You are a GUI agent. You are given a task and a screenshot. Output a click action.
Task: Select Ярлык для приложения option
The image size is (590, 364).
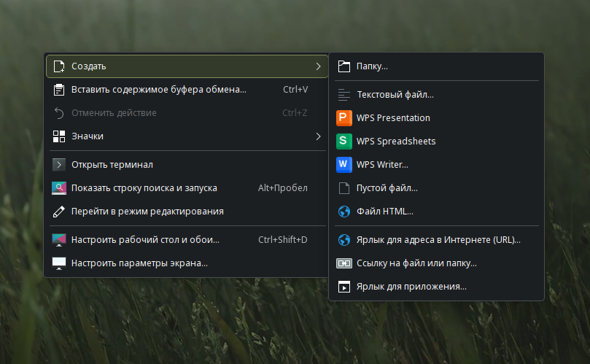point(411,287)
